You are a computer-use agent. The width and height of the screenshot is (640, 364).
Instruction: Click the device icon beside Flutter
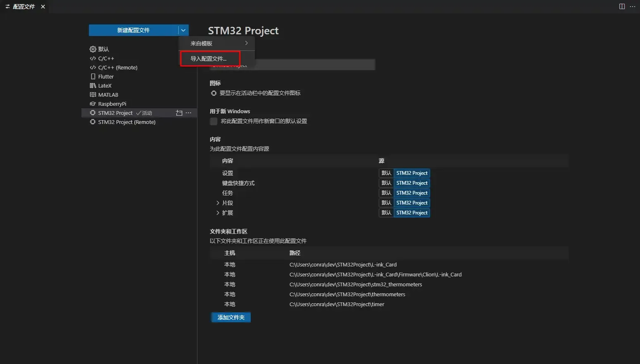tap(93, 76)
